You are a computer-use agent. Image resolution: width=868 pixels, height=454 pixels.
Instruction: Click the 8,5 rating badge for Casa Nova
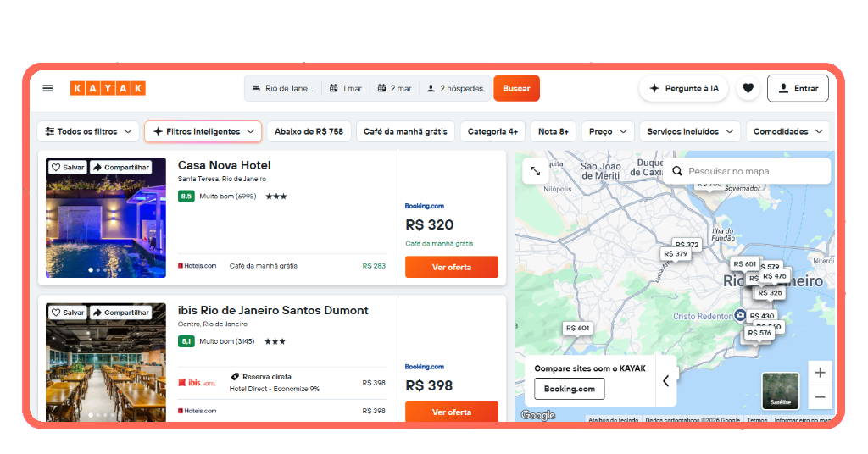pos(186,197)
